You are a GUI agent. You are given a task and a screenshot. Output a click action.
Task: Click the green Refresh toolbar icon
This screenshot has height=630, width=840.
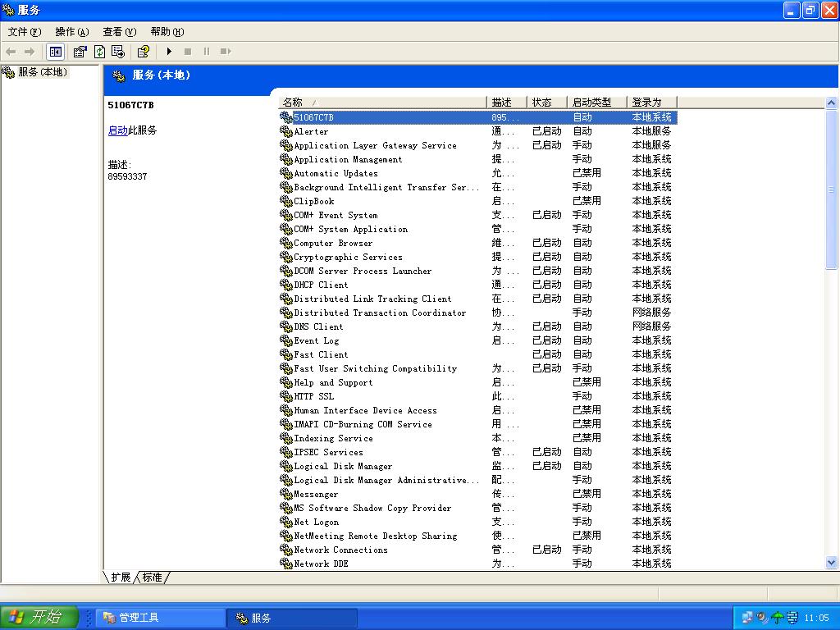click(x=99, y=52)
